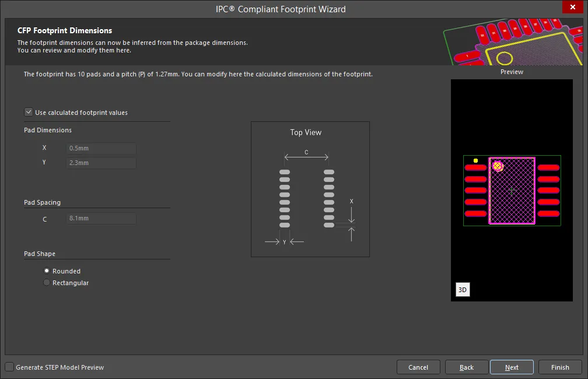Select the Rectangular pad shape

(47, 282)
